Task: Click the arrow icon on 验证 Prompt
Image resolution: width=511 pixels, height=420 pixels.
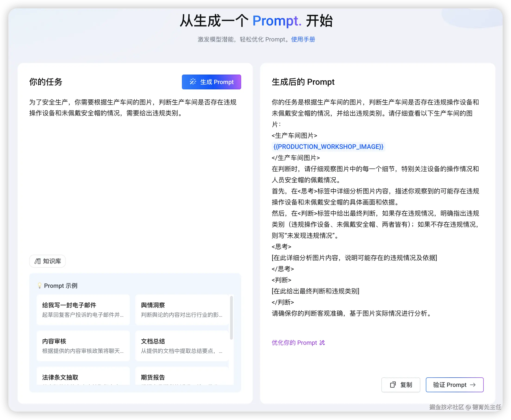Action: tap(473, 385)
